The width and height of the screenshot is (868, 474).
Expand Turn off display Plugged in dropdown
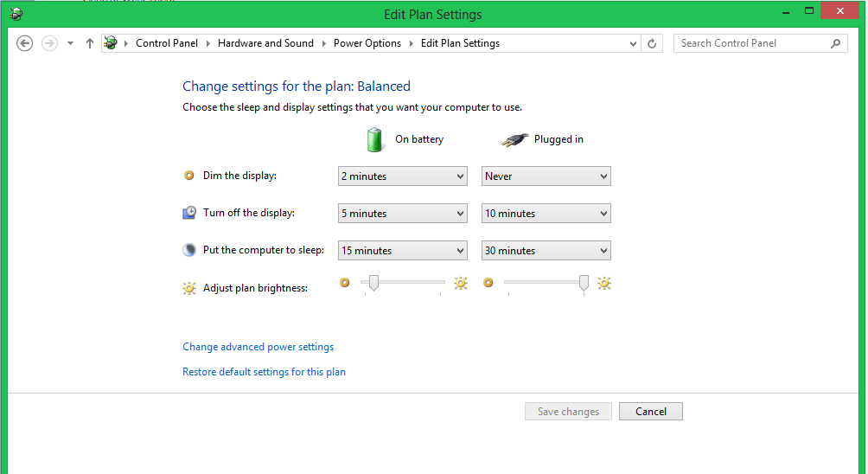546,214
